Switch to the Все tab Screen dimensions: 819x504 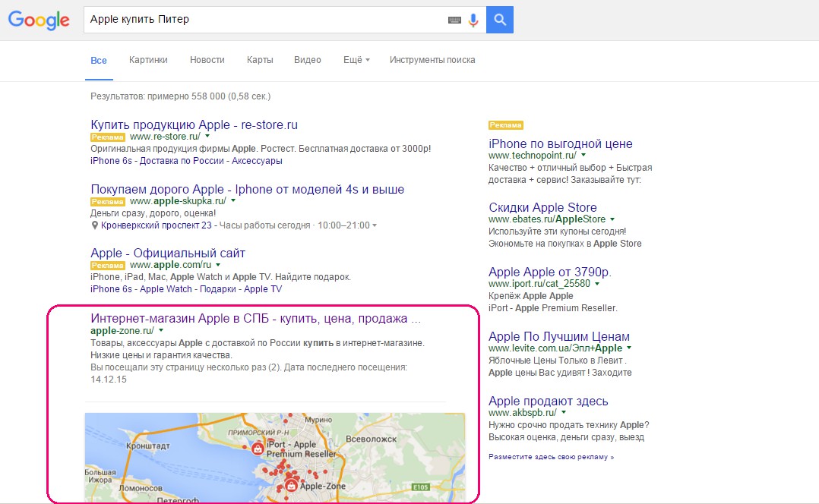coord(99,60)
